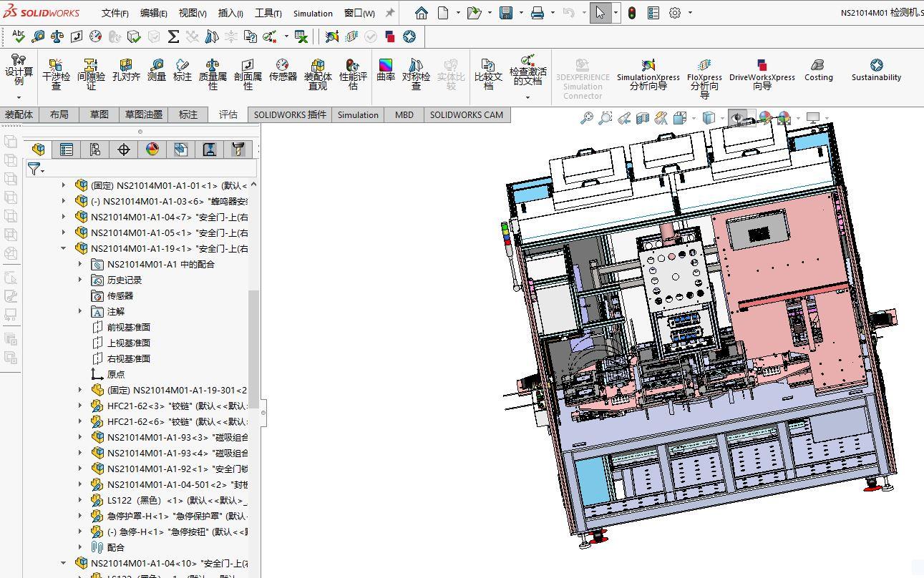Screen dimensions: 924x578
Task: Open the ConfigurationManager tab icon
Action: point(95,149)
